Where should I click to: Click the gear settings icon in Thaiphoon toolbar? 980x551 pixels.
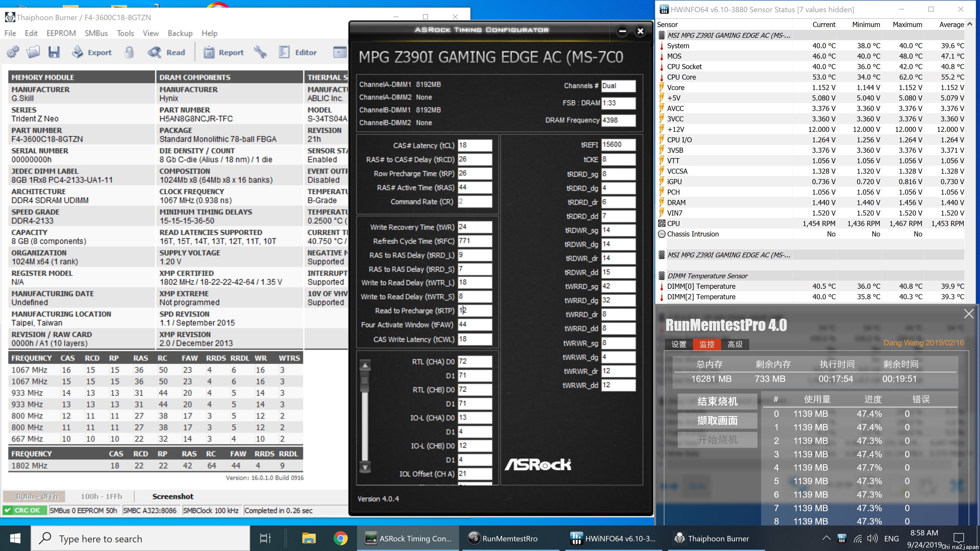(x=13, y=52)
